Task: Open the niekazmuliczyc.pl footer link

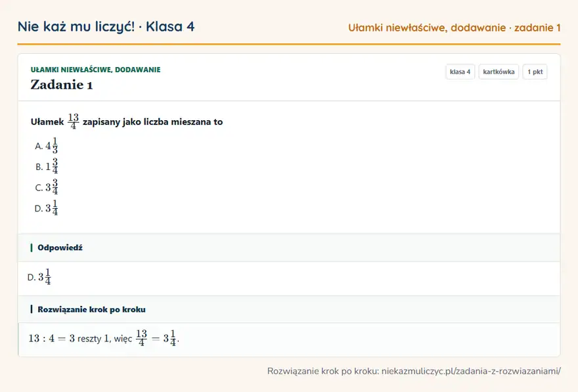Action: click(x=471, y=371)
